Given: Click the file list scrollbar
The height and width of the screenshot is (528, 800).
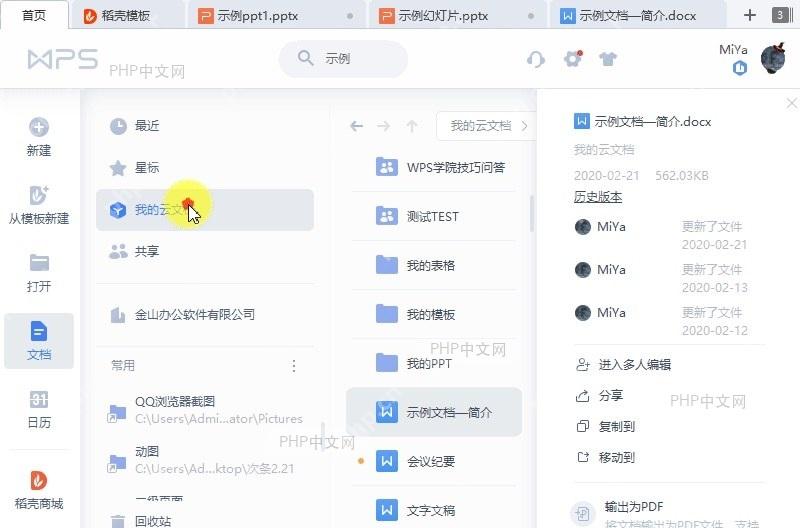Looking at the screenshot, I should (x=531, y=213).
